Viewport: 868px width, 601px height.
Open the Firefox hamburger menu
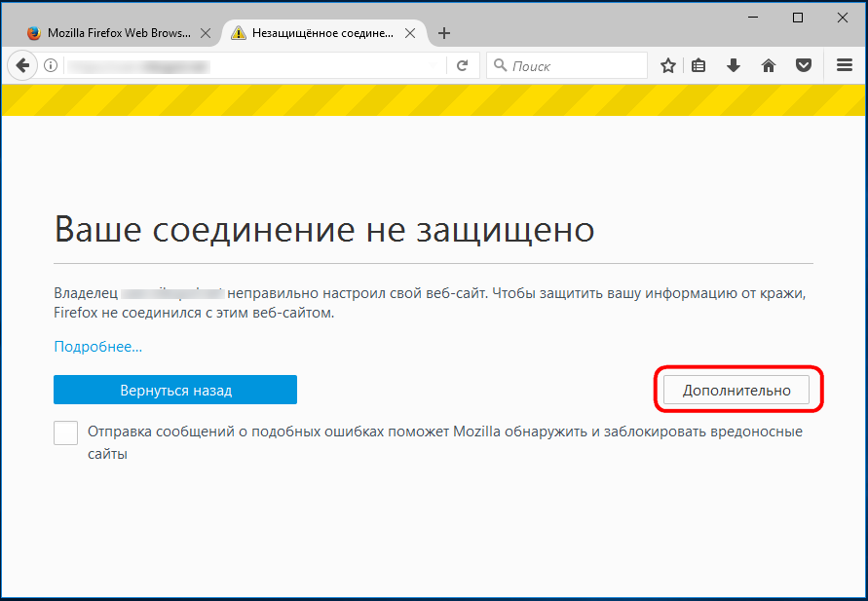click(845, 65)
